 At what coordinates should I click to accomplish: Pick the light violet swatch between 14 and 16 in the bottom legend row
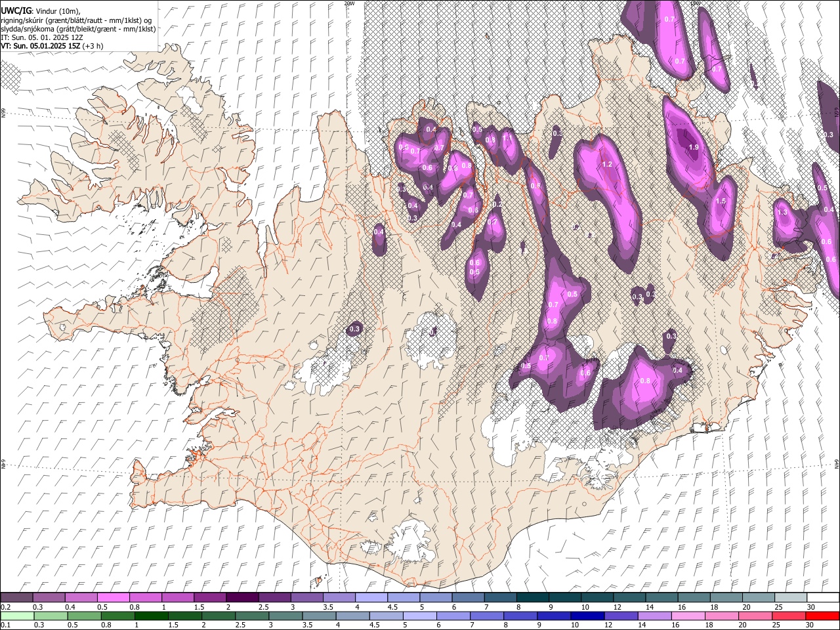654,616
